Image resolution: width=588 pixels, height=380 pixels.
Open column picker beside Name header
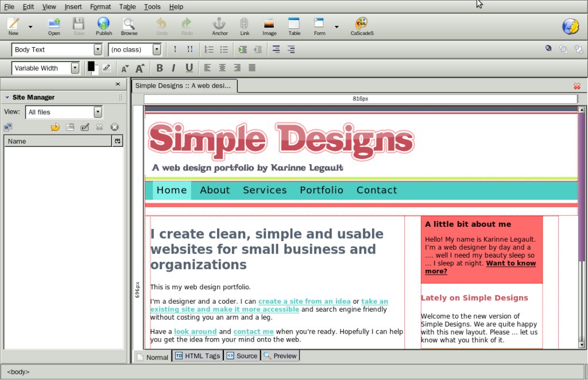(x=118, y=141)
